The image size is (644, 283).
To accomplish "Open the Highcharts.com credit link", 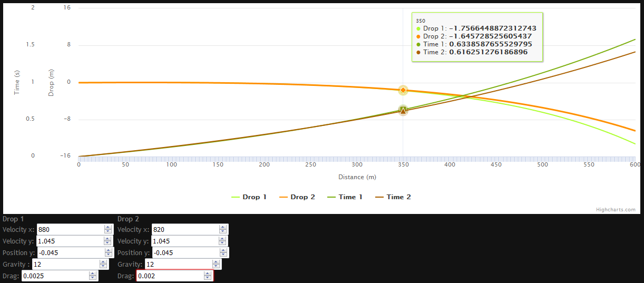I will click(616, 210).
